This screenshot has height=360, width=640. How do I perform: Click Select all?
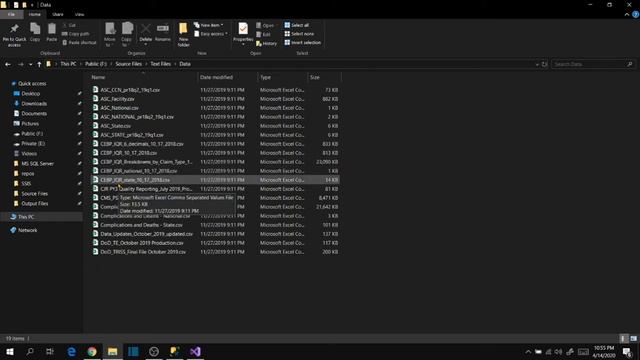pyautogui.click(x=297, y=25)
